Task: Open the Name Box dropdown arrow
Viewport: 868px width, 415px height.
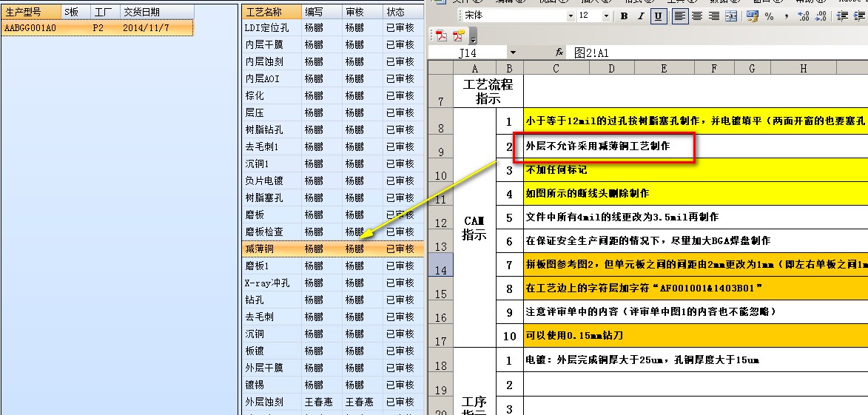Action: [513, 53]
